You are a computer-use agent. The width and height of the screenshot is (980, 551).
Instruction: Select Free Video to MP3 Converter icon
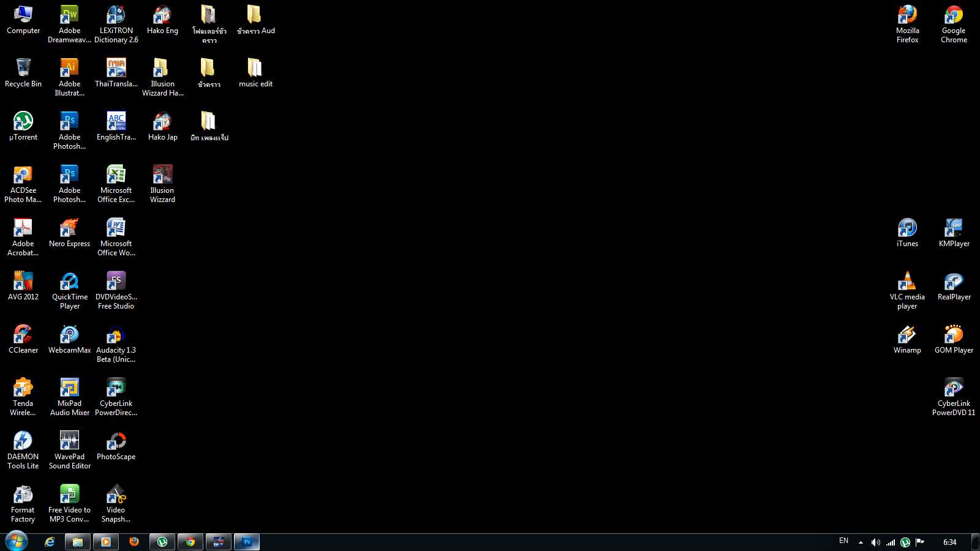click(70, 503)
